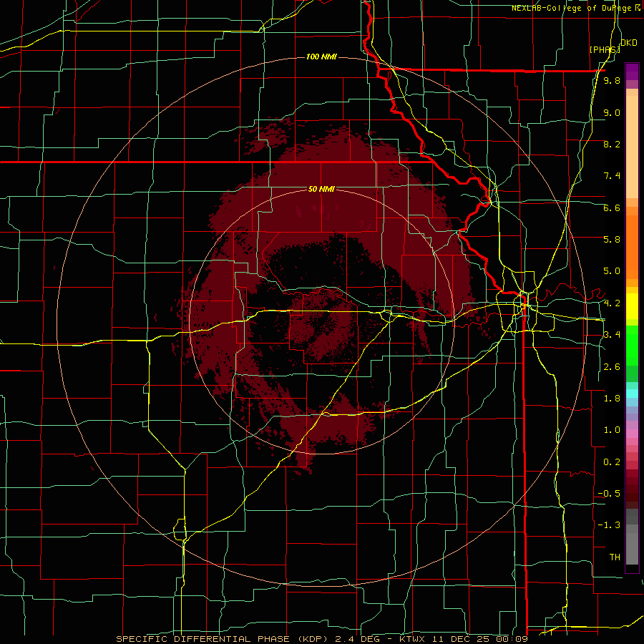Click the 00:09 timestamp
Viewport: 644px width, 644px height.
[x=513, y=639]
